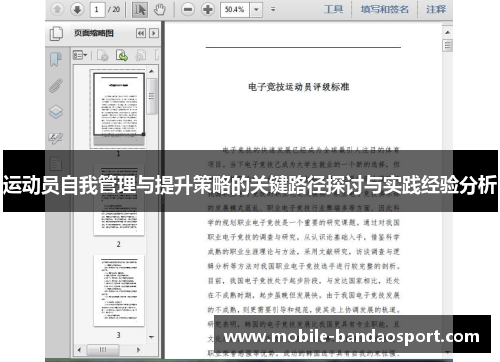The image size is (500, 362).
Task: Zoom in with the plus button
Action: (x=208, y=9)
